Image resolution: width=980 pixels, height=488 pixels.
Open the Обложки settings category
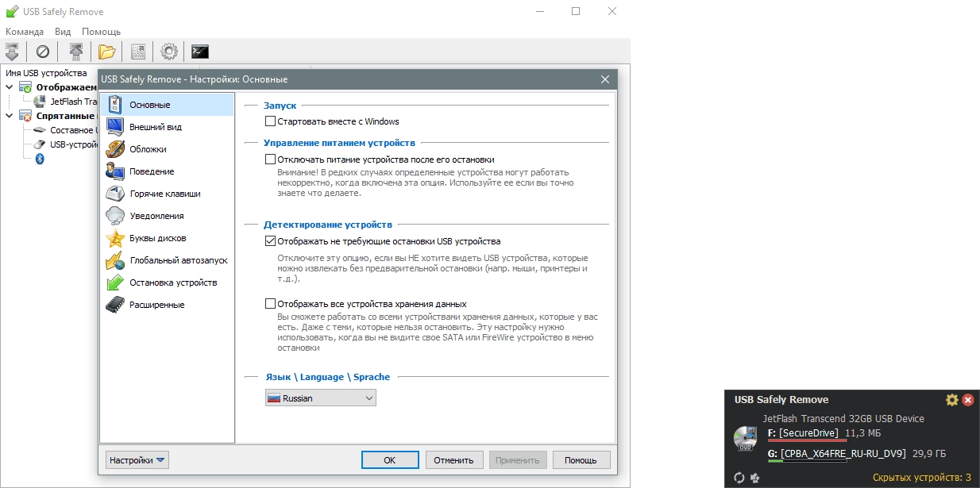coord(167,149)
